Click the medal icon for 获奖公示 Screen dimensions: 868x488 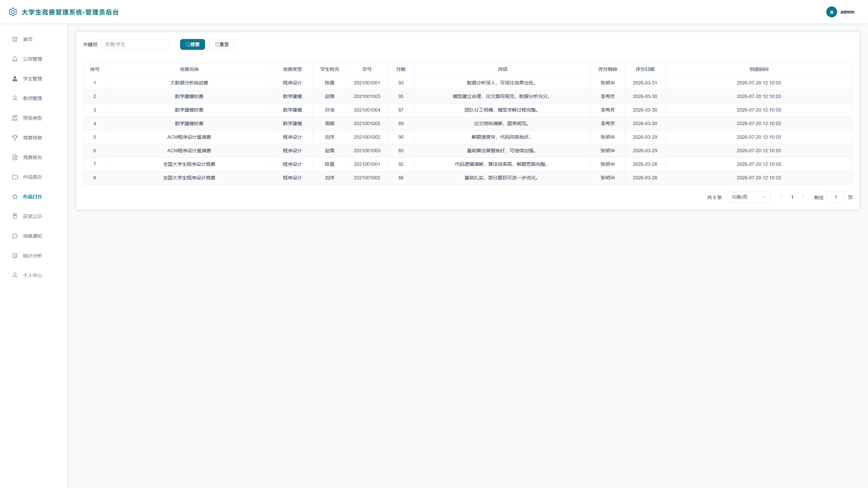point(15,216)
